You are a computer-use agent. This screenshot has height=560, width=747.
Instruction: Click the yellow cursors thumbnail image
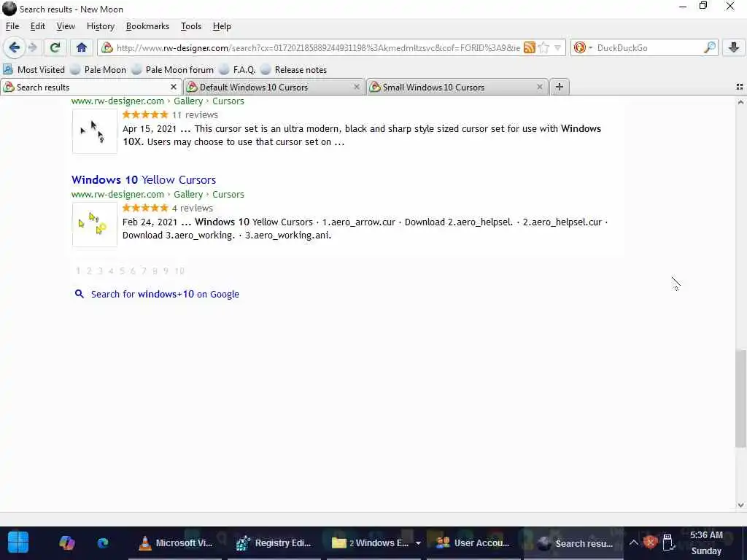point(94,225)
